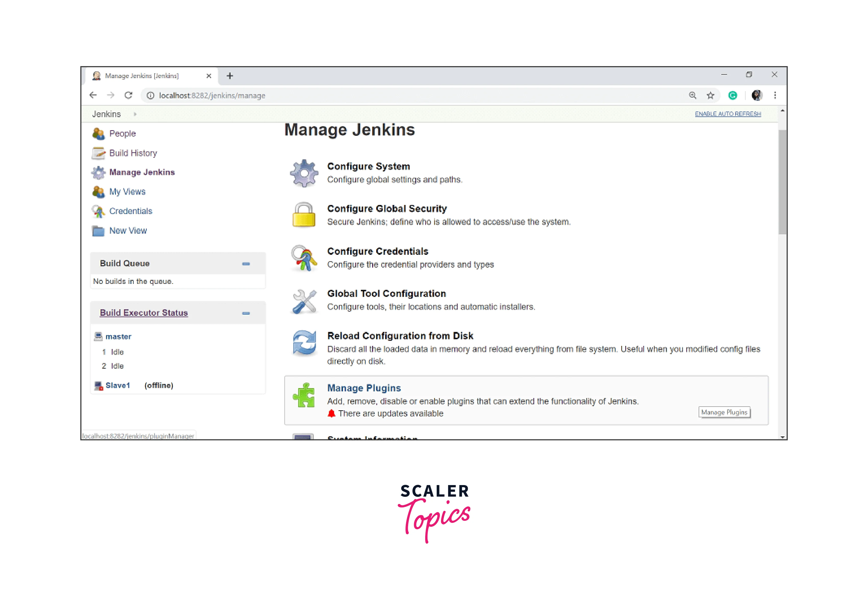Click the New View folder icon
This screenshot has width=868, height=590.
(x=98, y=231)
